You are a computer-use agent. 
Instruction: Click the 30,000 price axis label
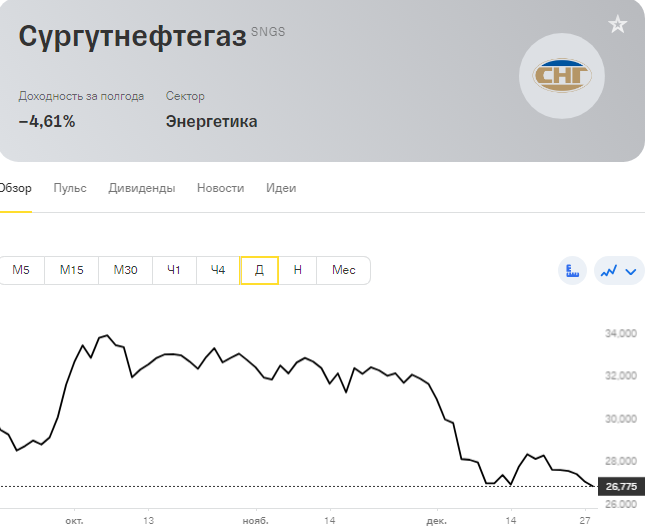[x=621, y=419]
